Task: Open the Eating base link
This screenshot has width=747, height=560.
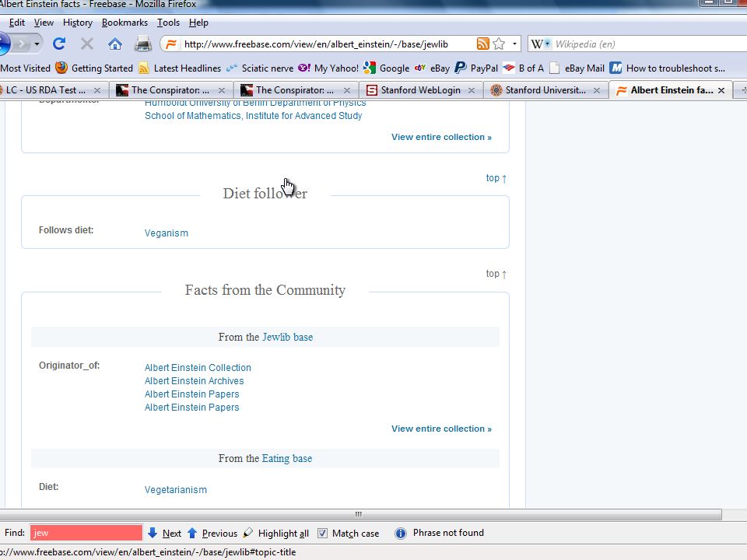Action: (287, 458)
